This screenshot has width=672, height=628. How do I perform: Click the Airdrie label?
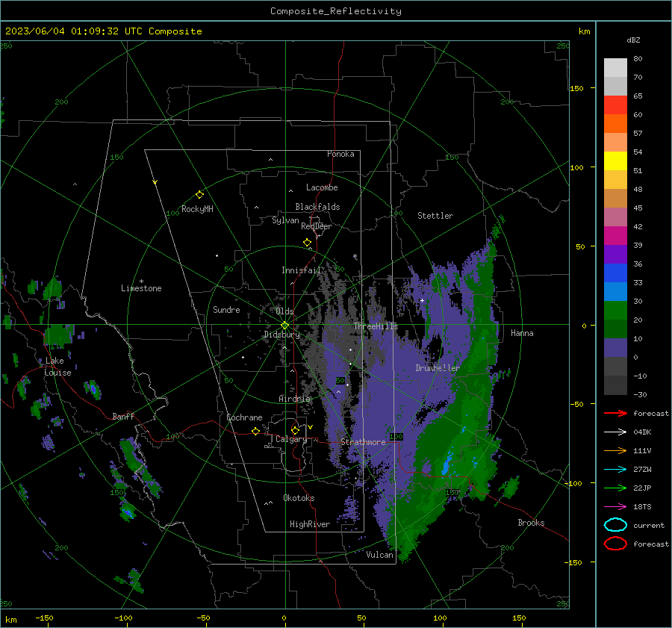pyautogui.click(x=294, y=399)
